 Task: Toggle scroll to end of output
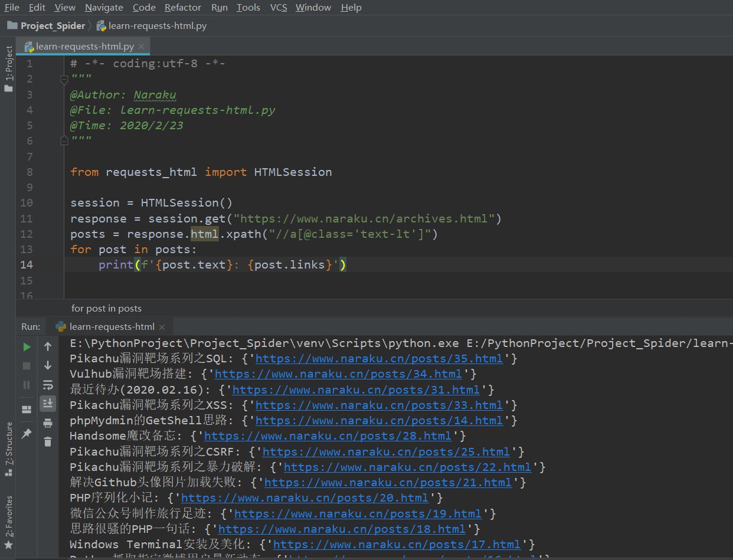[48, 404]
